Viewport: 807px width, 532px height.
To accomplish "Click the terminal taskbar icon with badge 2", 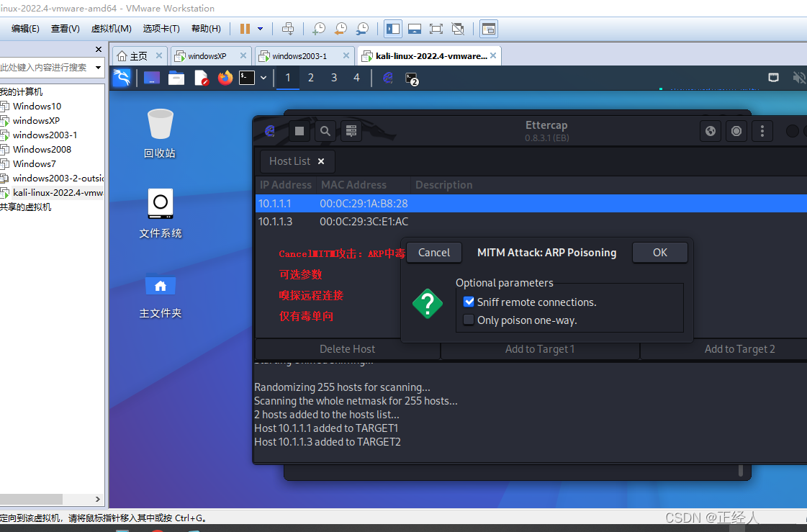I will click(412, 78).
